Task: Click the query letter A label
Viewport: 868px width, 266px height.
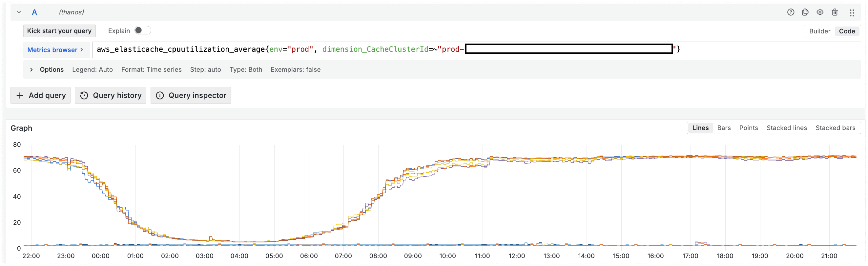Action: tap(34, 12)
